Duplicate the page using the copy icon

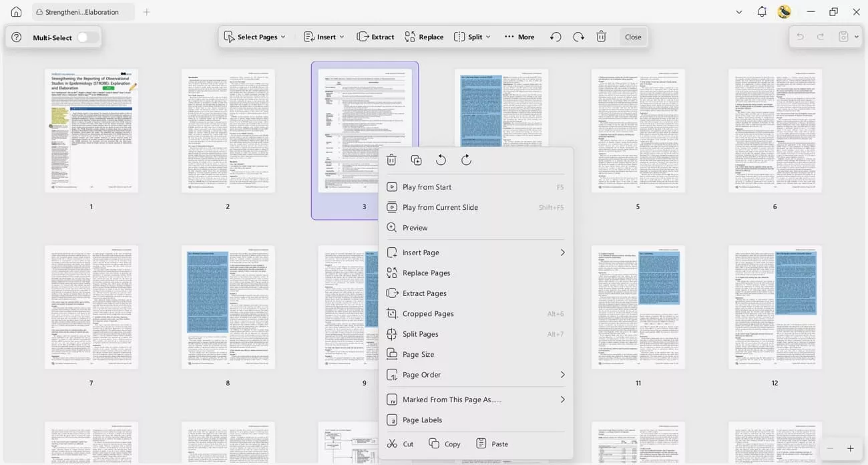[416, 160]
